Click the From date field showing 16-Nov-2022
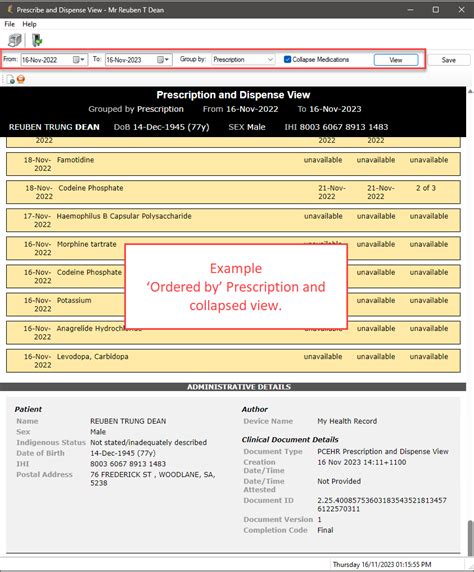474x572 pixels. pyautogui.click(x=46, y=60)
